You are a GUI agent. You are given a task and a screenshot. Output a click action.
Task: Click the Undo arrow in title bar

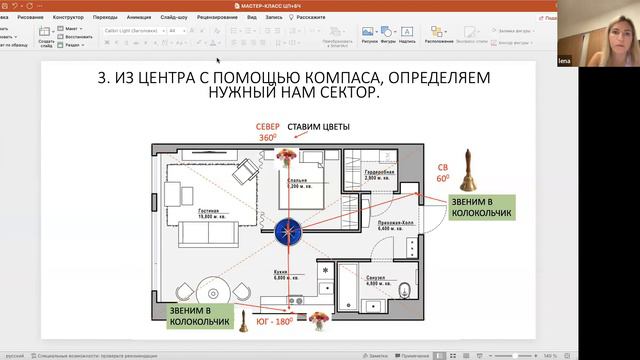15,6
